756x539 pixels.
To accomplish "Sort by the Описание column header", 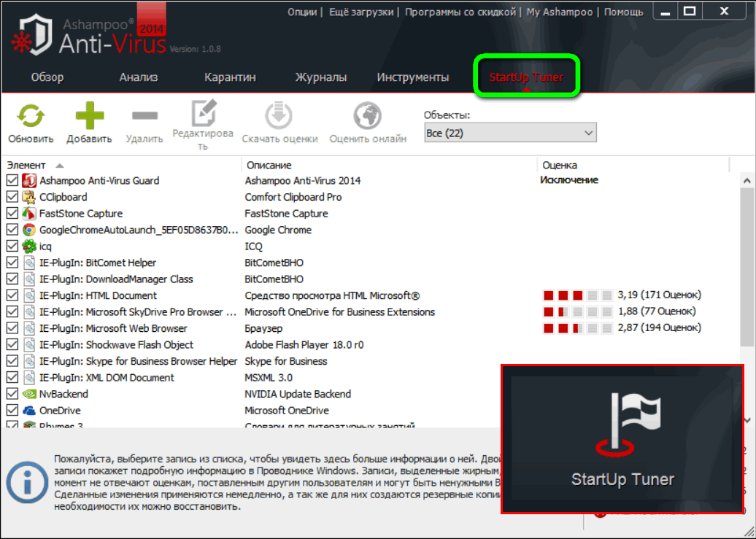I will (x=269, y=166).
